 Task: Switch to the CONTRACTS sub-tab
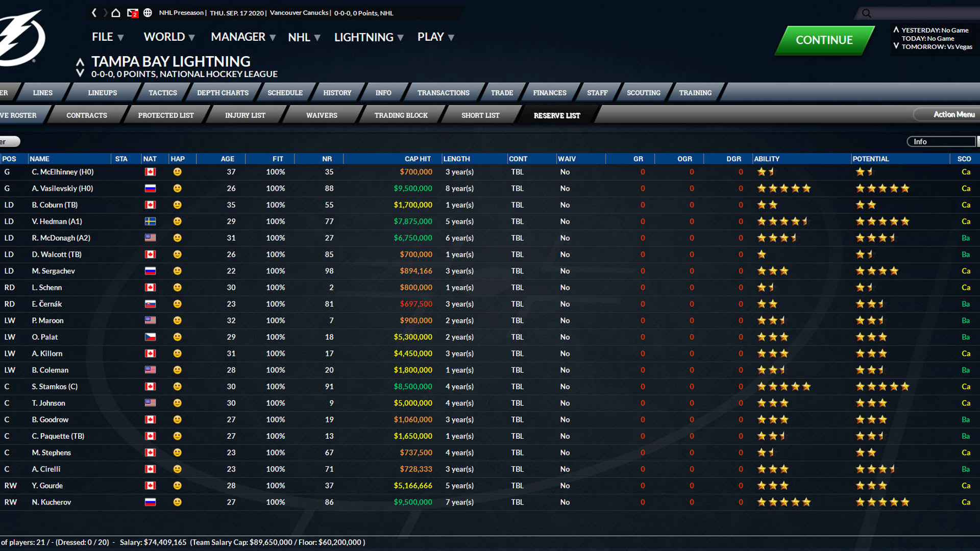pyautogui.click(x=87, y=115)
